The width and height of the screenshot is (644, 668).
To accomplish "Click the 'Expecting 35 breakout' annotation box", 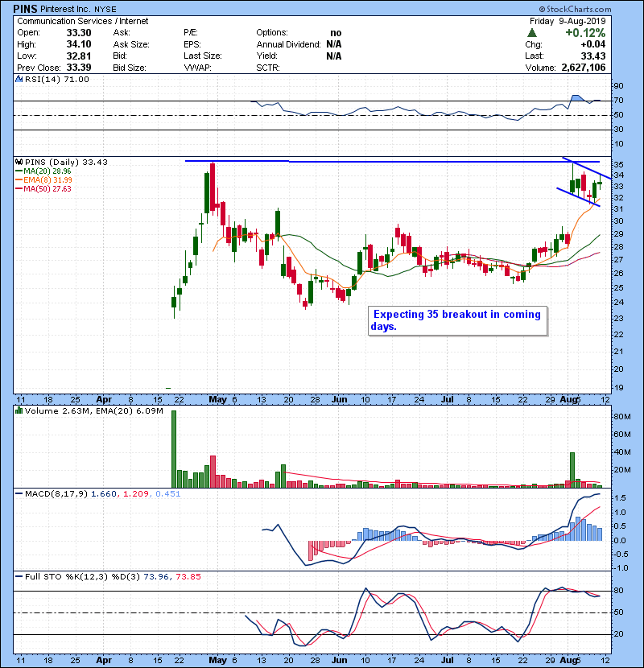I will coord(457,321).
